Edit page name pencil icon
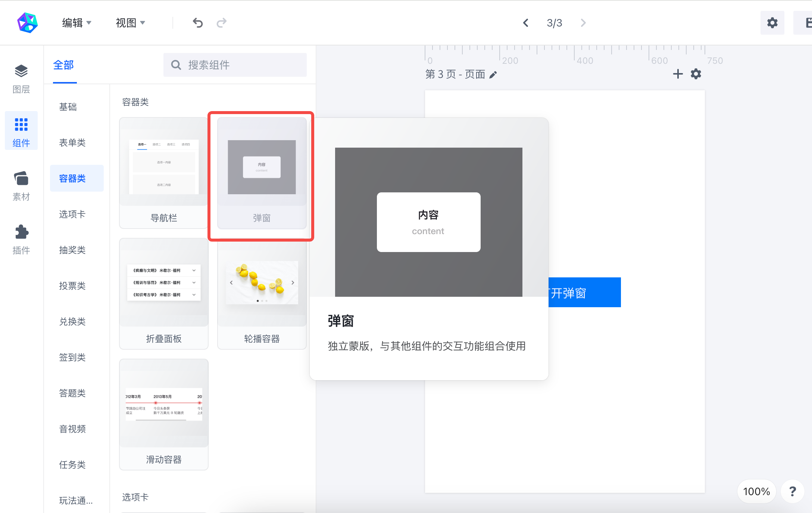 [x=493, y=75]
